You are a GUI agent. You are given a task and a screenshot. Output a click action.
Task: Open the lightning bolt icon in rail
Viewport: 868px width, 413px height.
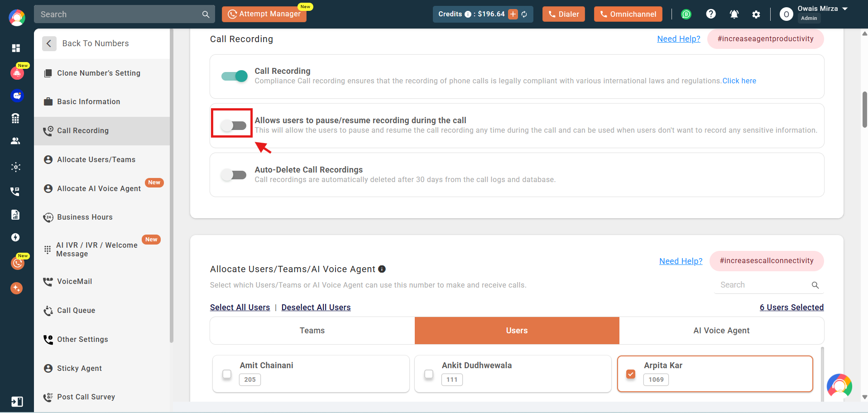[x=15, y=237]
